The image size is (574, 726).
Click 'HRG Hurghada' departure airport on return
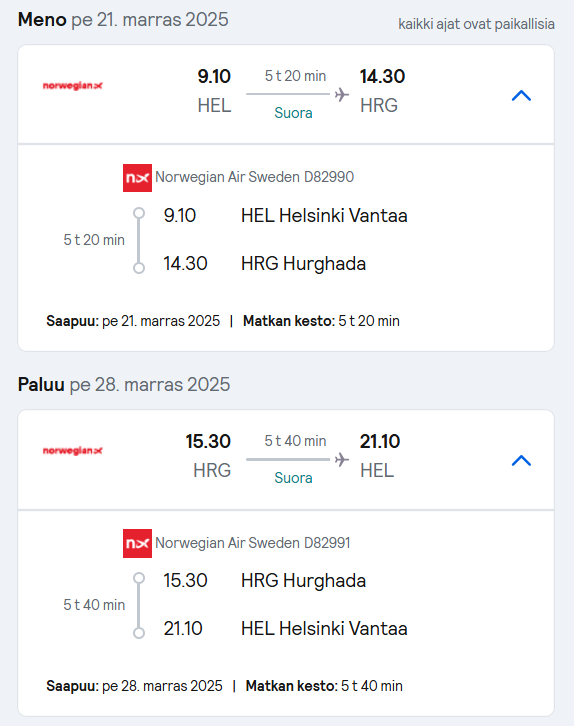[304, 581]
